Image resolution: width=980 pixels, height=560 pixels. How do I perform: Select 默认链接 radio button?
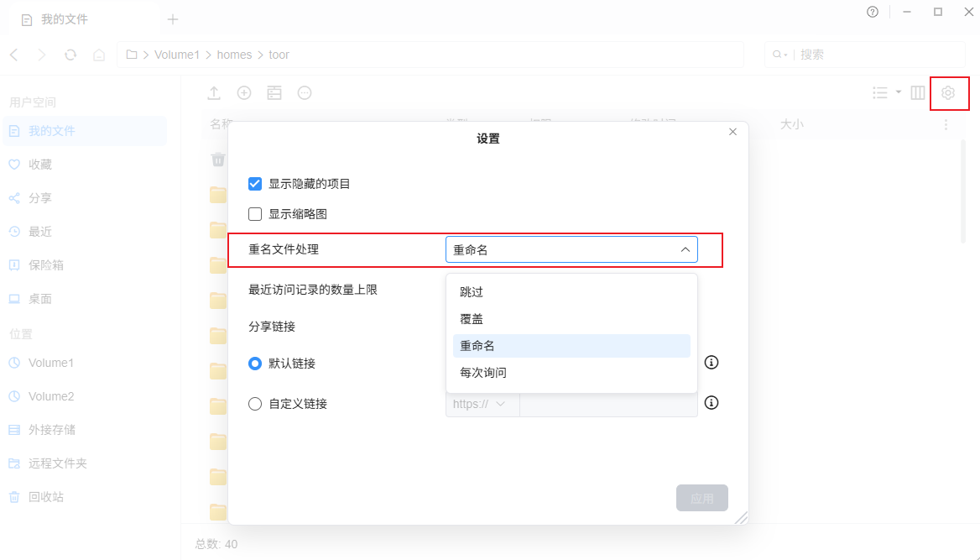point(255,364)
